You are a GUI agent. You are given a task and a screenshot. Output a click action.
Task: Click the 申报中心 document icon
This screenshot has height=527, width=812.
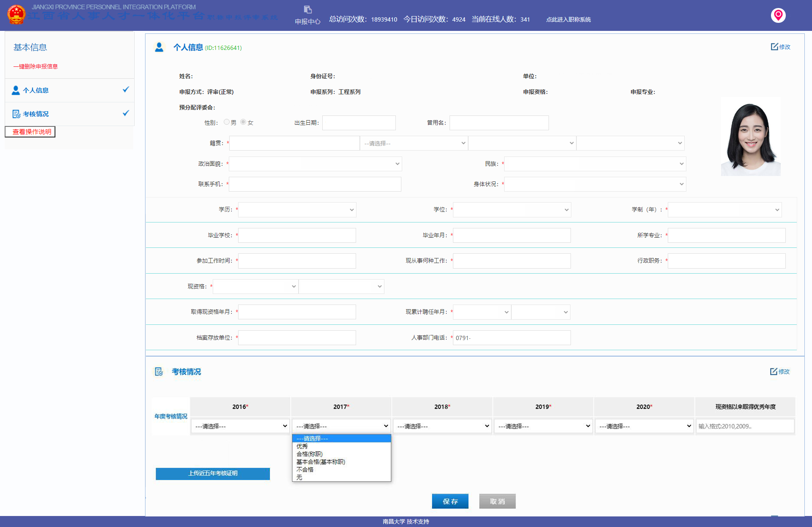click(x=307, y=10)
